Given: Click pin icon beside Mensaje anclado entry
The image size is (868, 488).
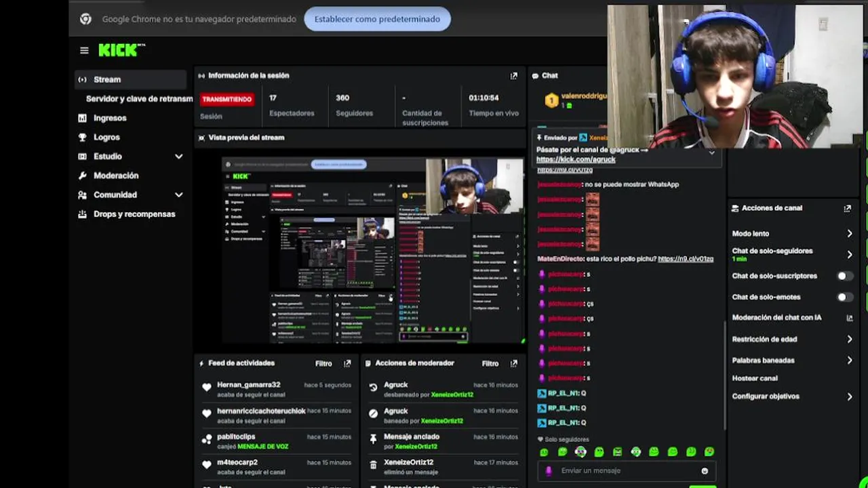Looking at the screenshot, I should tap(373, 439).
